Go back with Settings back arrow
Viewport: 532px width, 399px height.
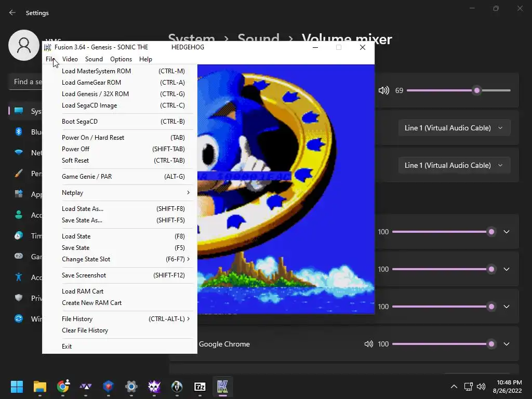pos(12,12)
